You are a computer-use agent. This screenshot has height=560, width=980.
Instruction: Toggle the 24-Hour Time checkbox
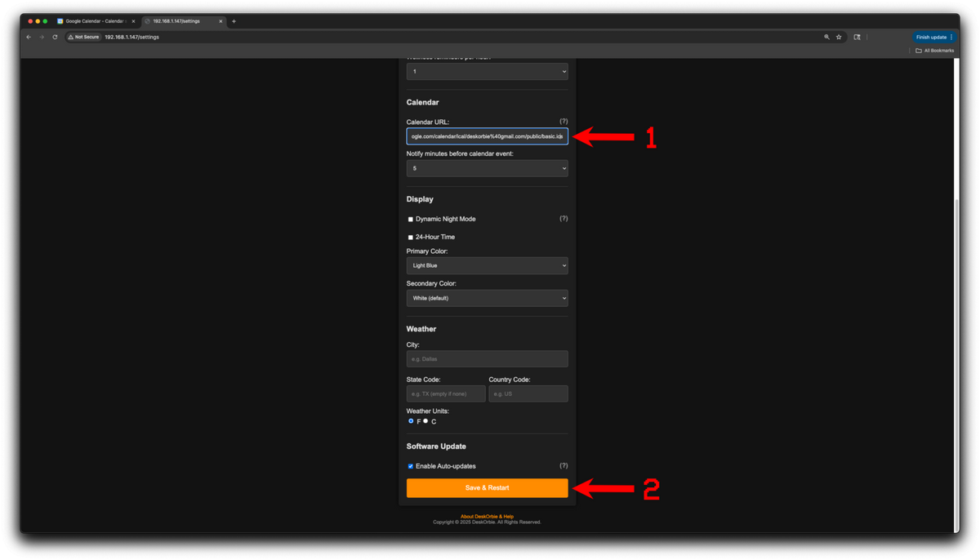coord(411,238)
